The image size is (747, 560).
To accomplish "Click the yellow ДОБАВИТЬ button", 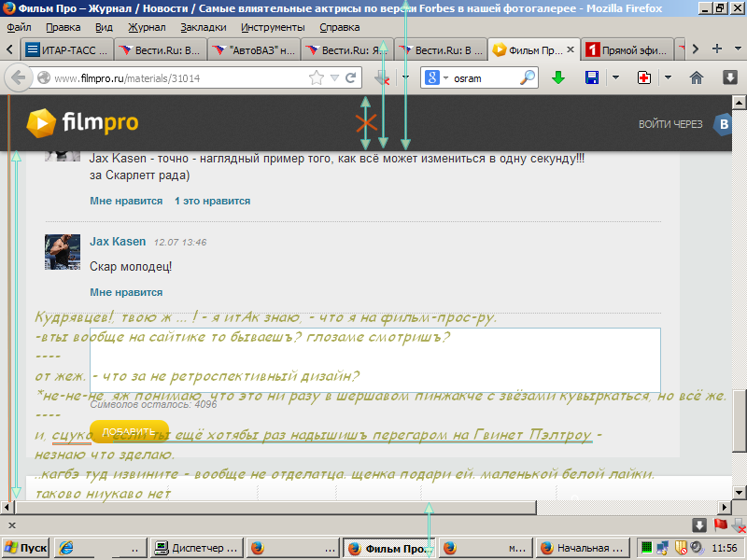I will pos(116,431).
